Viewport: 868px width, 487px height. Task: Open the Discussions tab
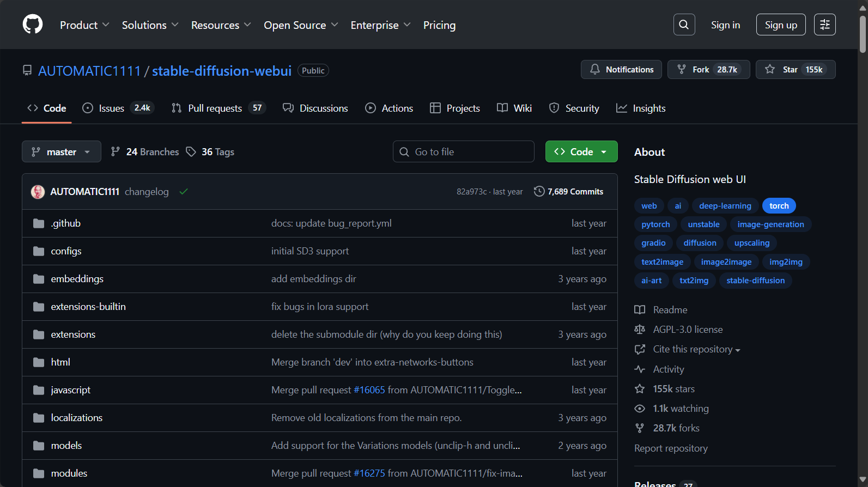pyautogui.click(x=315, y=108)
